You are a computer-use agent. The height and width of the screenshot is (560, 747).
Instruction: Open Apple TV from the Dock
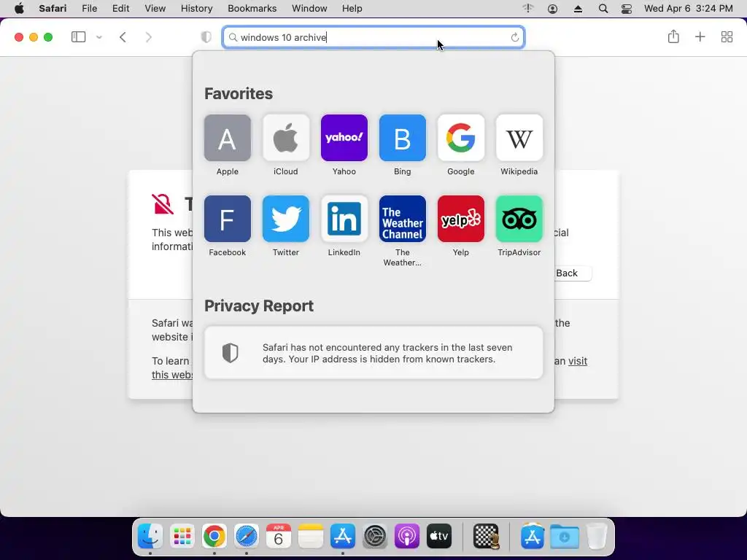[438, 536]
